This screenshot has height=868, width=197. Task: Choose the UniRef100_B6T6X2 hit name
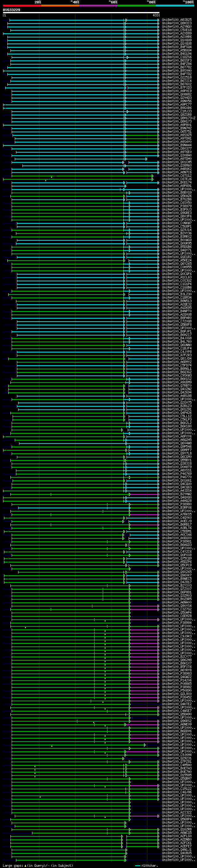(x=177, y=84)
